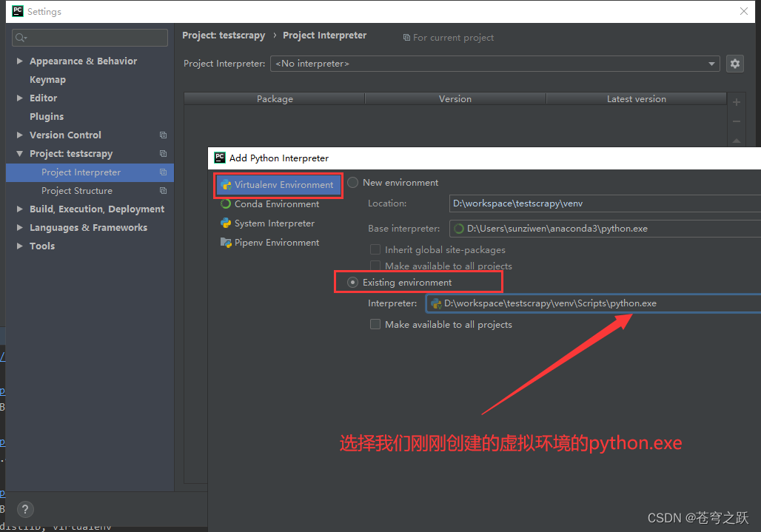This screenshot has height=532, width=761.
Task: Expand the Tools section
Action: point(19,246)
